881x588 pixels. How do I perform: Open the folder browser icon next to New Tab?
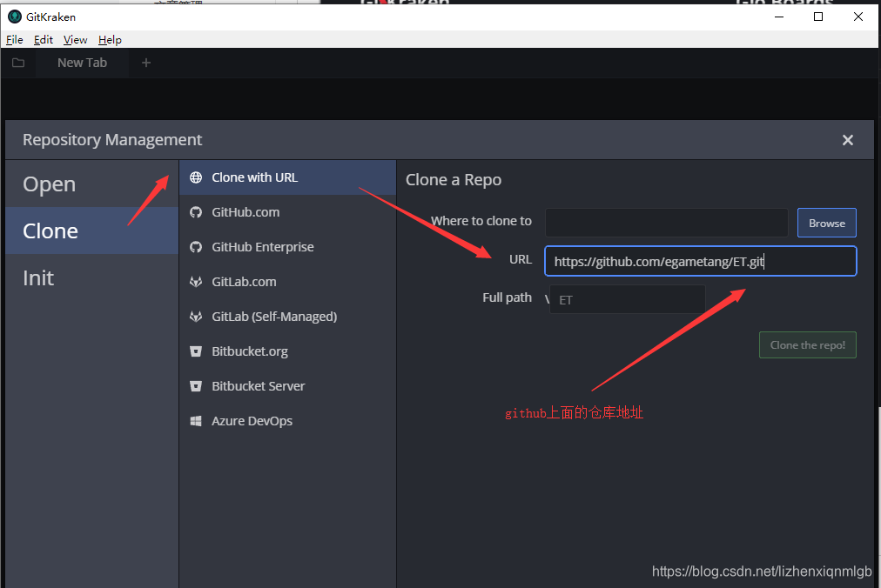pos(17,62)
